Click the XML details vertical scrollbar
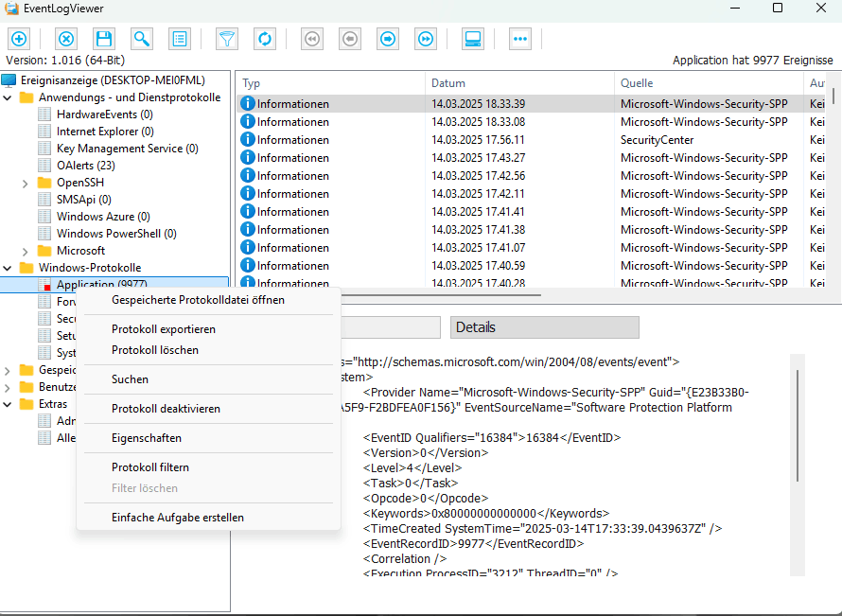This screenshot has width=842, height=616. click(x=798, y=426)
